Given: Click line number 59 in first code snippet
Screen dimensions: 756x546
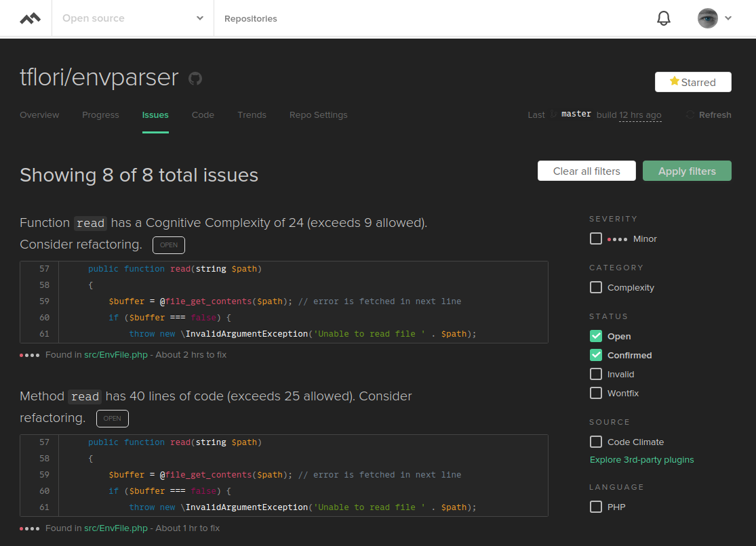Looking at the screenshot, I should pos(44,301).
